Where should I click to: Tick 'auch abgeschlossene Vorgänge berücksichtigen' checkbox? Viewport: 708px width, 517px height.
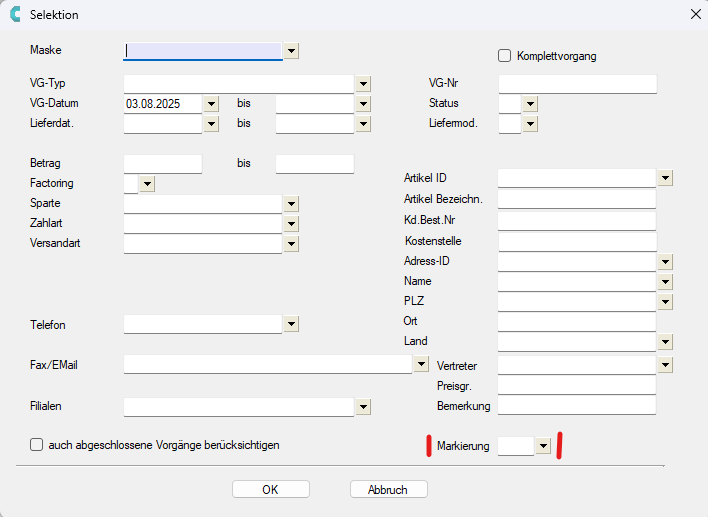(x=37, y=445)
